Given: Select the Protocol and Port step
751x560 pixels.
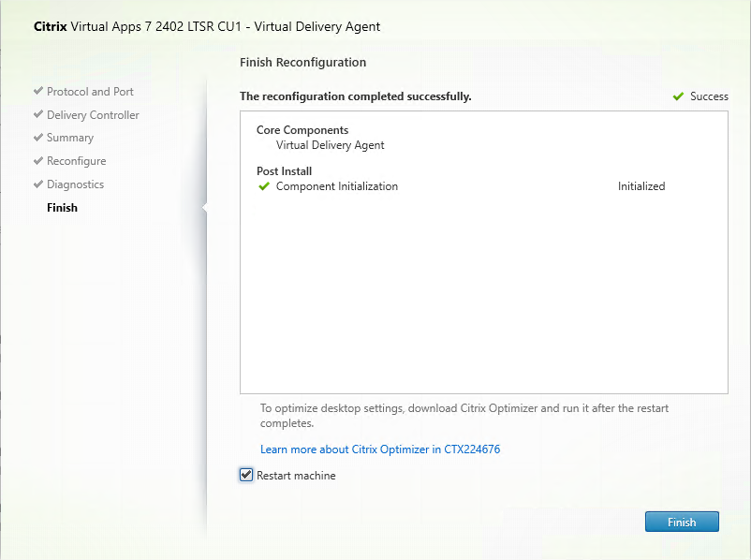Looking at the screenshot, I should click(90, 92).
